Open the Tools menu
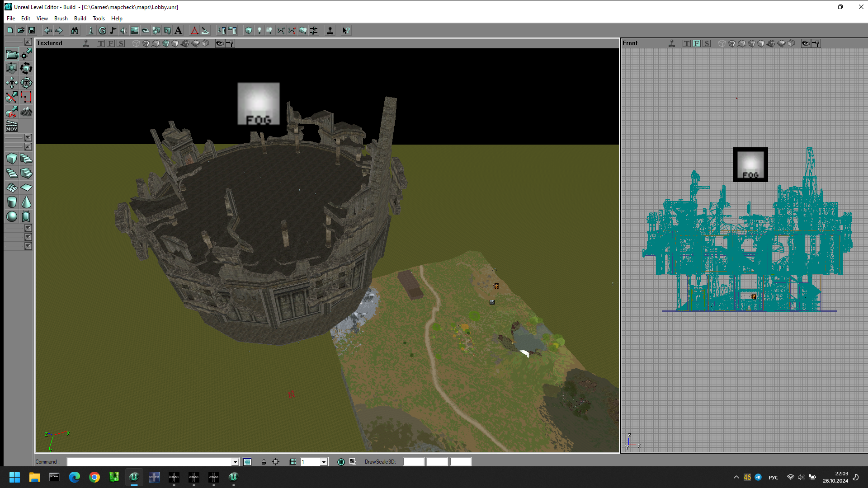Image resolution: width=868 pixels, height=488 pixels. click(x=99, y=19)
